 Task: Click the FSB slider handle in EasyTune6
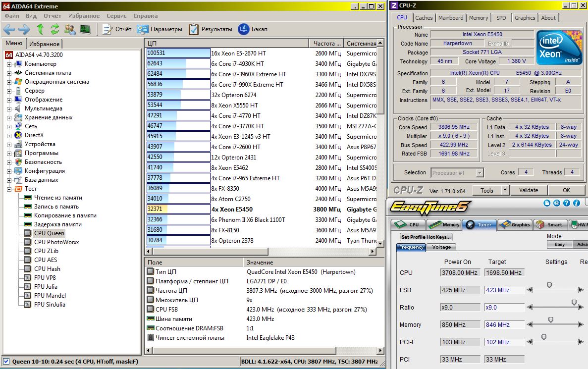pos(549,285)
